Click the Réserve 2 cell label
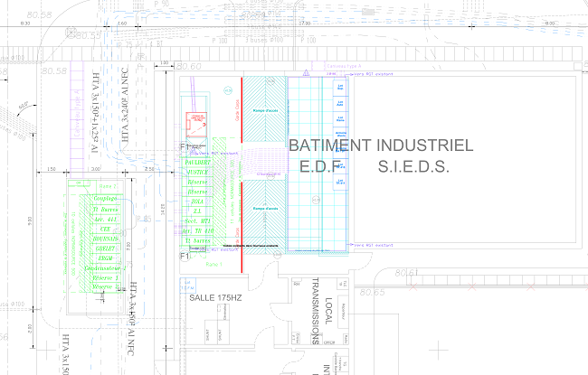 pos(105,287)
